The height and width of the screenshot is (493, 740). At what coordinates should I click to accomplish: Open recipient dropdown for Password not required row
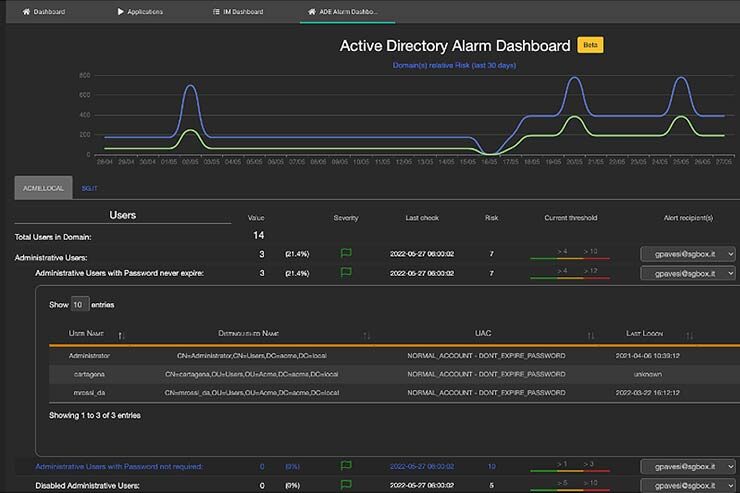pos(688,466)
